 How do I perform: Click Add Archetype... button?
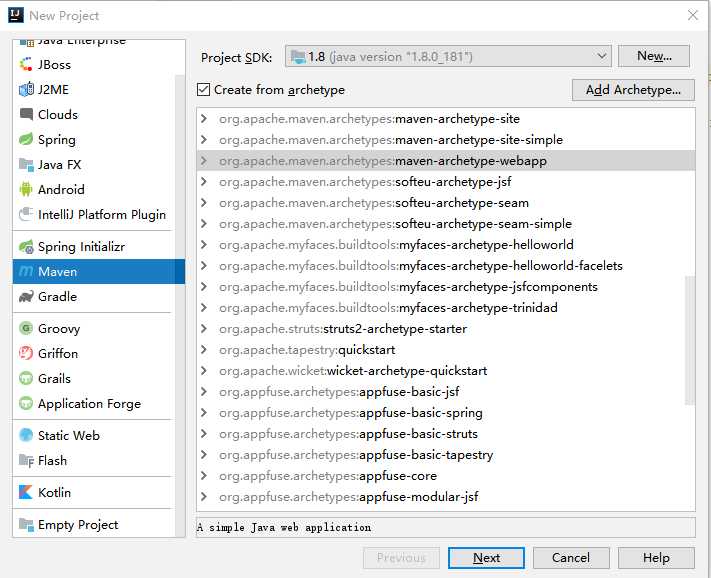pyautogui.click(x=633, y=90)
